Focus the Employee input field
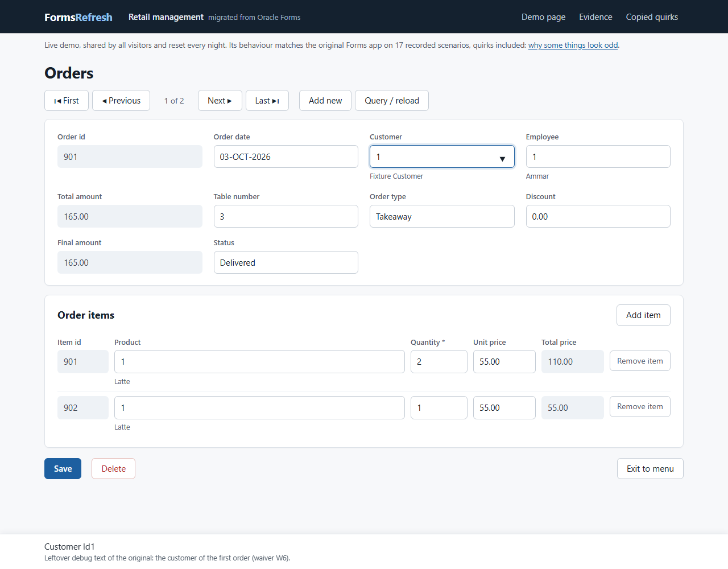The image size is (728, 569). click(598, 156)
